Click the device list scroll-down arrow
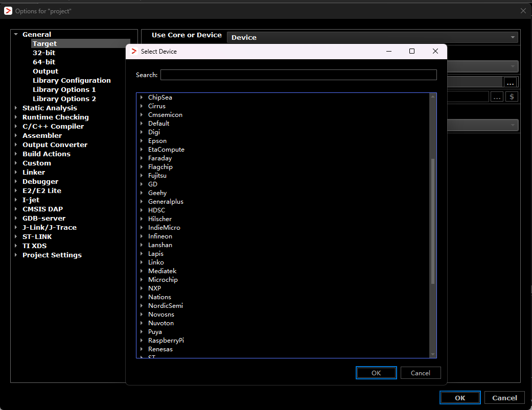Viewport: 532px width, 410px height. coord(432,354)
